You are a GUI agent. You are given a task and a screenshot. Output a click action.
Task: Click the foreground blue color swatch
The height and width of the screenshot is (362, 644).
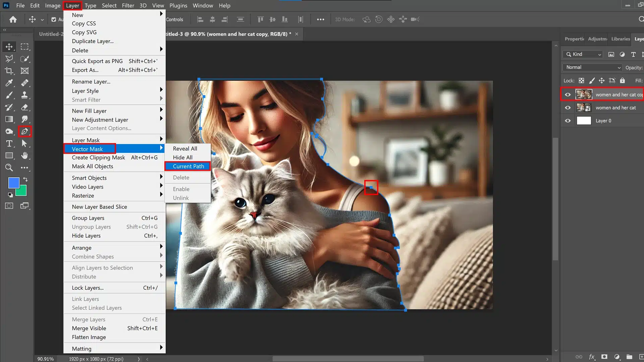pos(14,183)
